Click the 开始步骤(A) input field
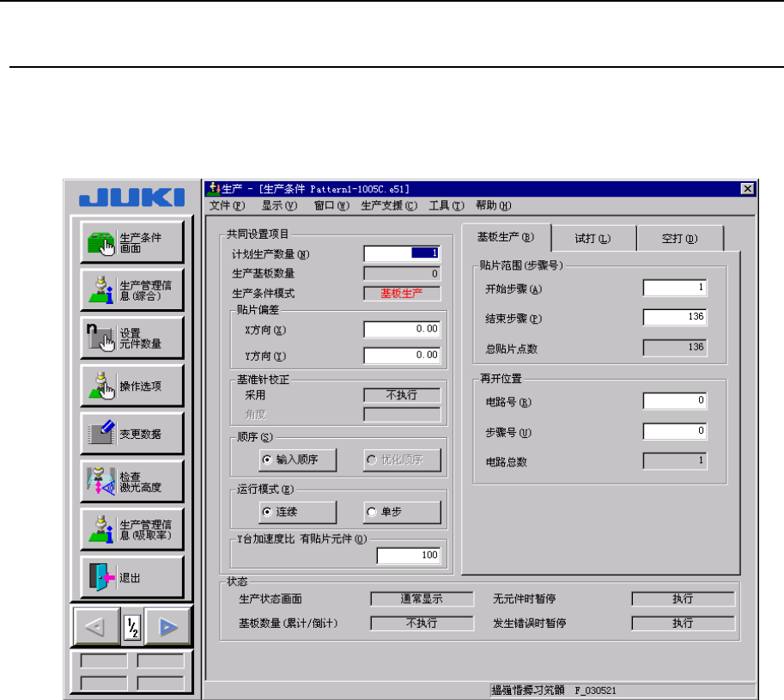 tap(674, 288)
